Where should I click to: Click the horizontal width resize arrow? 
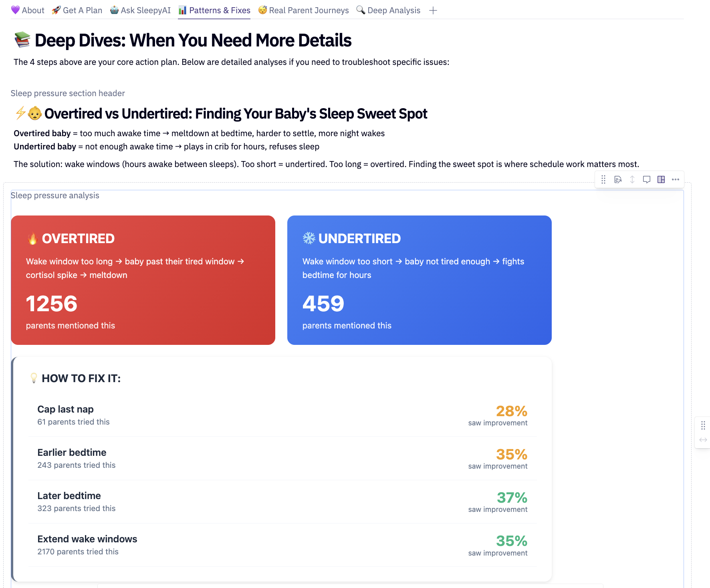point(703,440)
